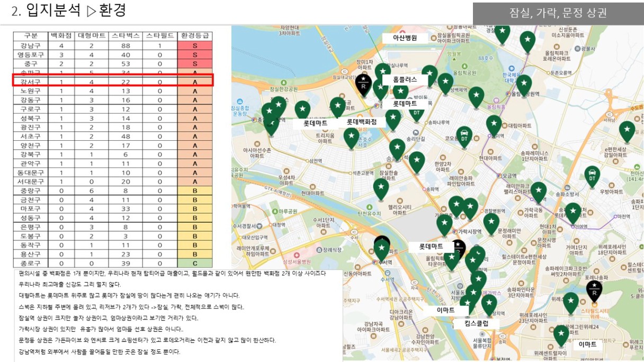Click the black Reserve pin above 스타필드시티 위례
The height and width of the screenshot is (362, 644).
coord(594,291)
